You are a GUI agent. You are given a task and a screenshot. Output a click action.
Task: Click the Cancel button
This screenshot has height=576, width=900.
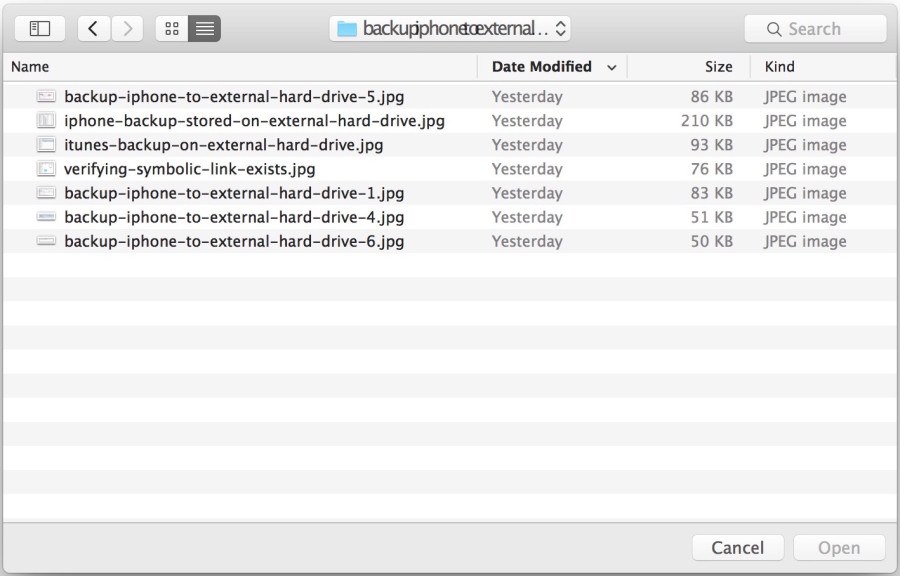[737, 547]
